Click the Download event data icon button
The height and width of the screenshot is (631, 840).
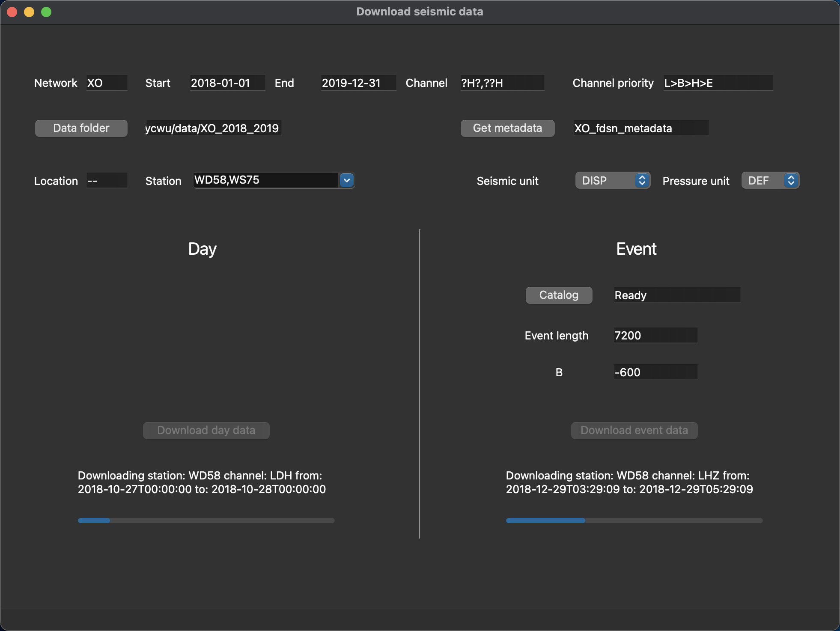coord(633,429)
